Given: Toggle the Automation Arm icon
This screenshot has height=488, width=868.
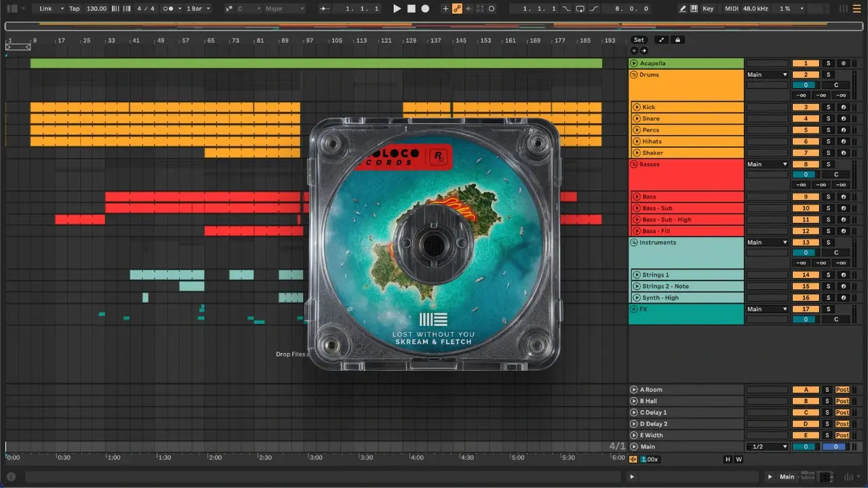Looking at the screenshot, I should click(457, 9).
